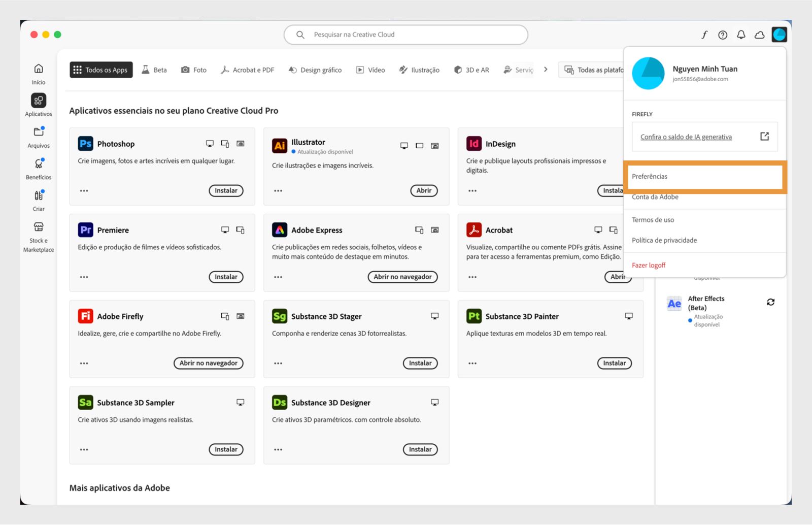Open the Benefícios sidebar section
Screen dimensions: 812x525
pos(39,169)
